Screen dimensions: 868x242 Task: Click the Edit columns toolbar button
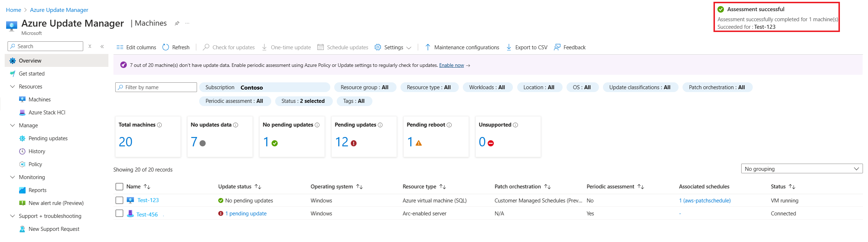pos(136,47)
